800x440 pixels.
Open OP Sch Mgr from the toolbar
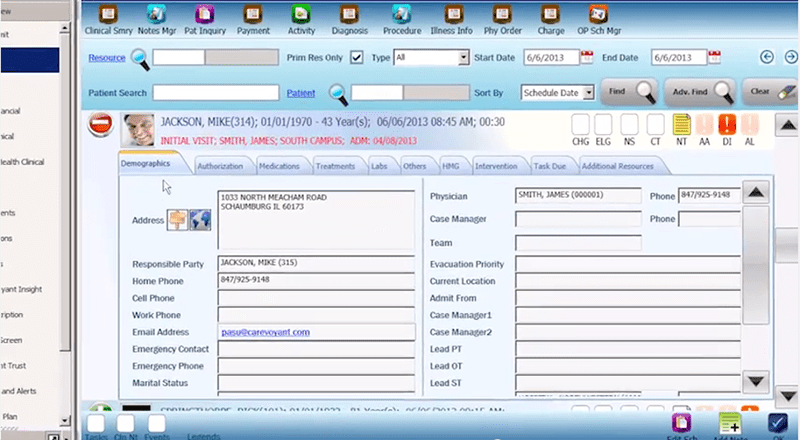coord(598,14)
